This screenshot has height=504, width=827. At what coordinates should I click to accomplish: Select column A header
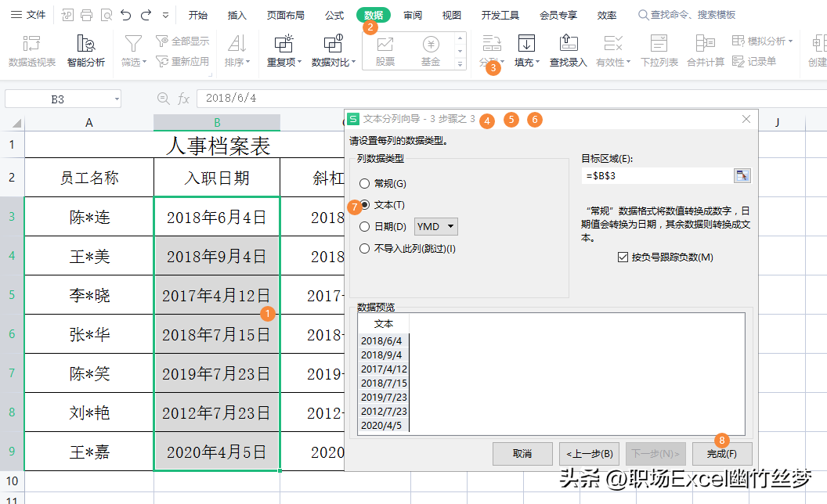tap(89, 123)
